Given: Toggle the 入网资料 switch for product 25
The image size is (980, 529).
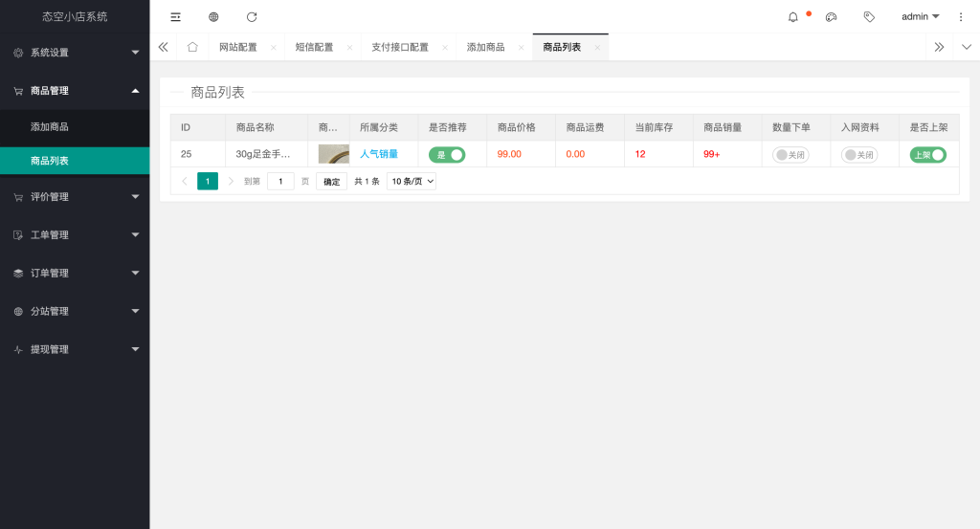Looking at the screenshot, I should [859, 155].
